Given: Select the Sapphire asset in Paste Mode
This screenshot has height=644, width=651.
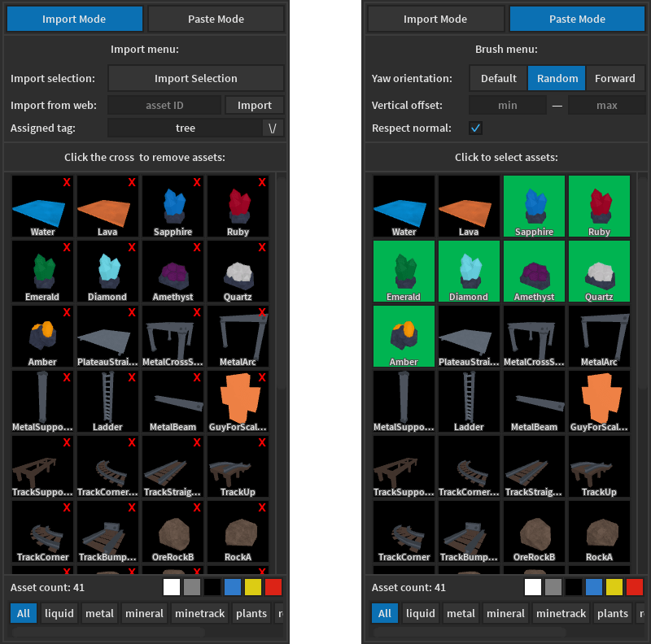Looking at the screenshot, I should [534, 206].
